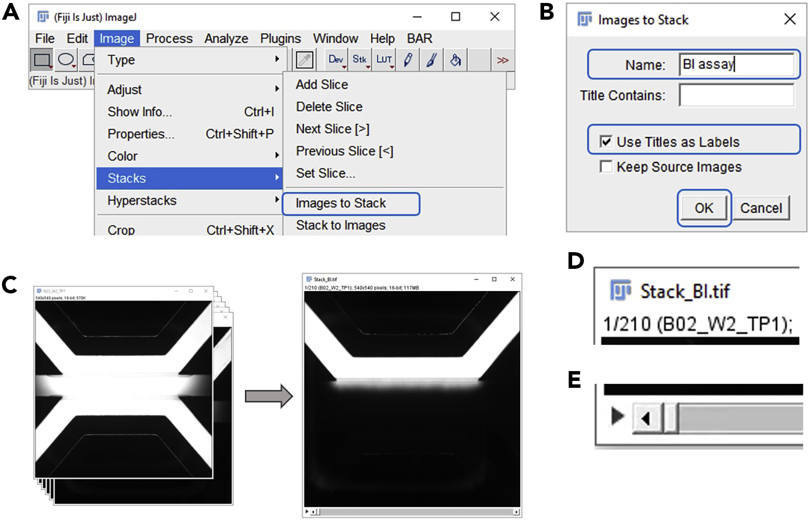Expand the Dev toolbar dropdown

tap(336, 59)
